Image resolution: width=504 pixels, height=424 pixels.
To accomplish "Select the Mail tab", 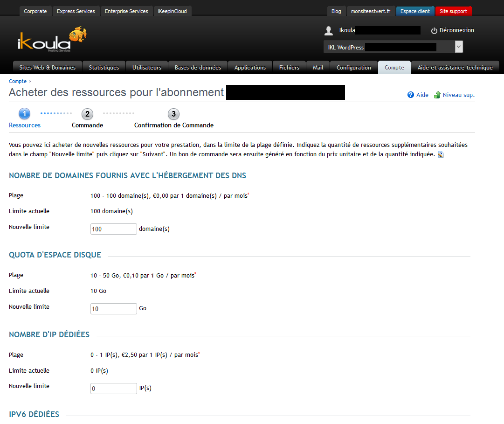I will (318, 67).
